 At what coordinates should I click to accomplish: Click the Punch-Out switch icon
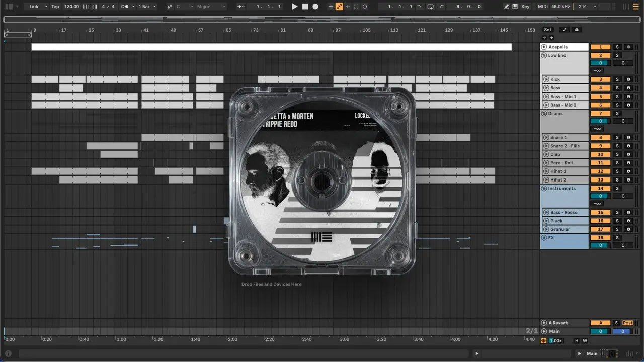point(441,7)
